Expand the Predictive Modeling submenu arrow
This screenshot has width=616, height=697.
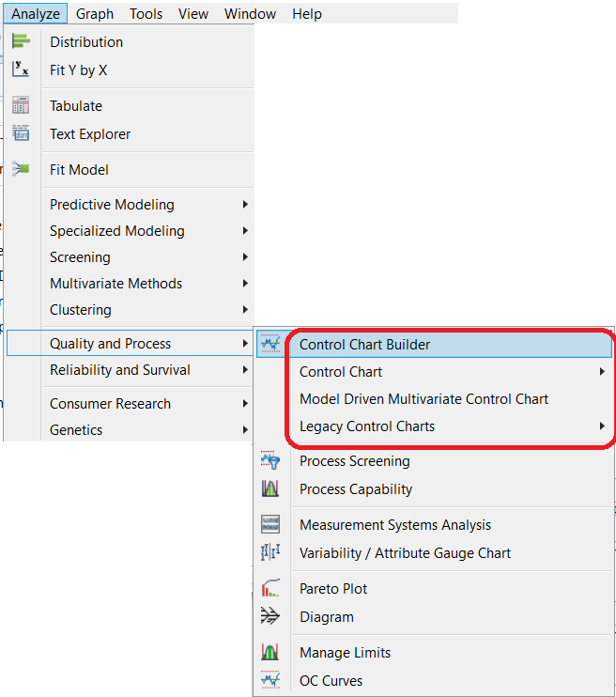click(245, 205)
